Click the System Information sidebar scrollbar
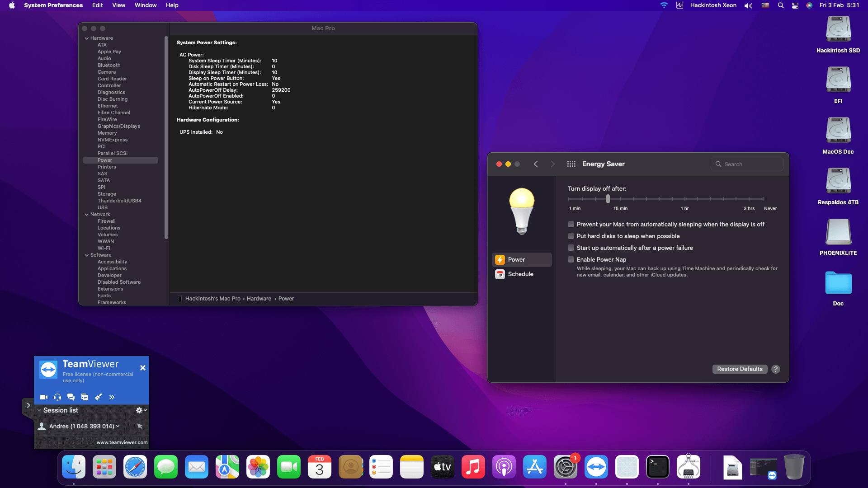 tap(166, 138)
